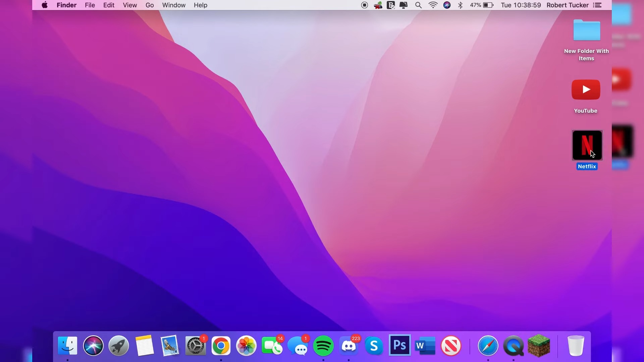Launch Safari from the Dock
The height and width of the screenshot is (362, 644).
tap(488, 346)
